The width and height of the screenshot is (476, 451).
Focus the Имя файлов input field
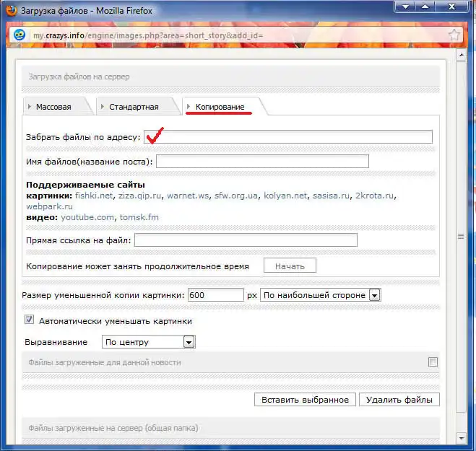(x=261, y=161)
